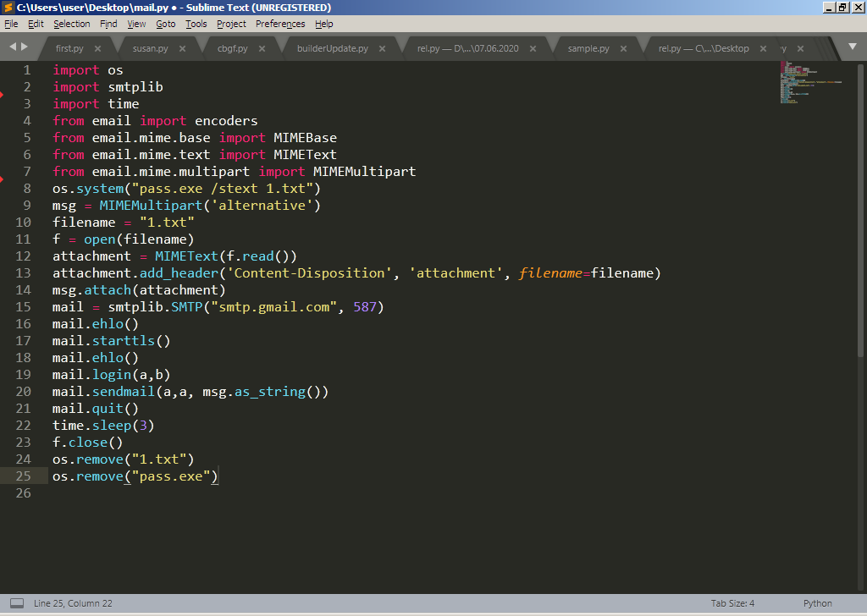The image size is (867, 616).
Task: Open the Edit menu
Action: pos(36,24)
